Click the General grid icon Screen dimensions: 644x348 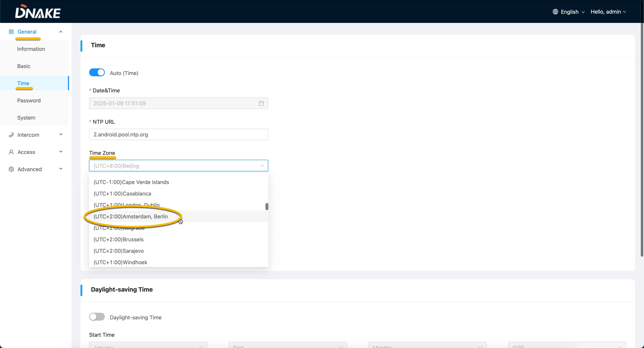point(11,32)
